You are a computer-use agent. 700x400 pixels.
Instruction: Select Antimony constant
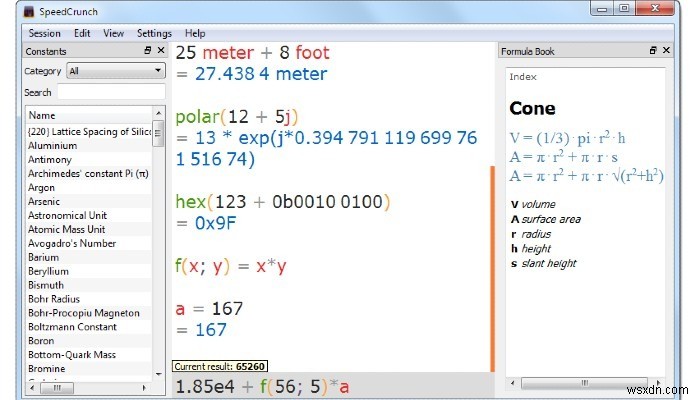pyautogui.click(x=89, y=159)
